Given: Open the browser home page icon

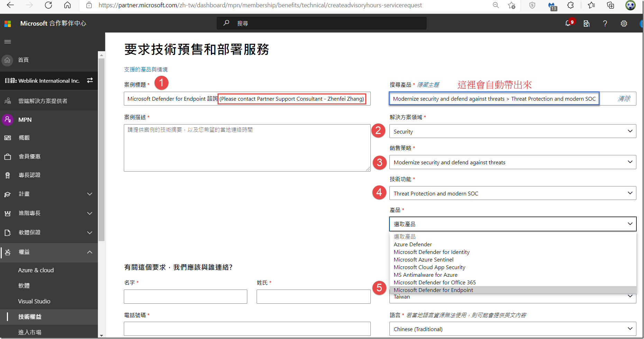Looking at the screenshot, I should coord(67,5).
